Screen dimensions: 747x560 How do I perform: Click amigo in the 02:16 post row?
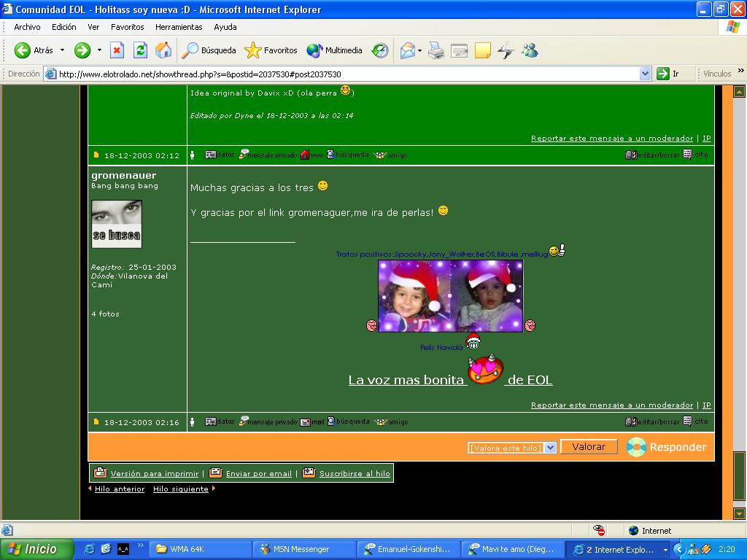pos(391,421)
